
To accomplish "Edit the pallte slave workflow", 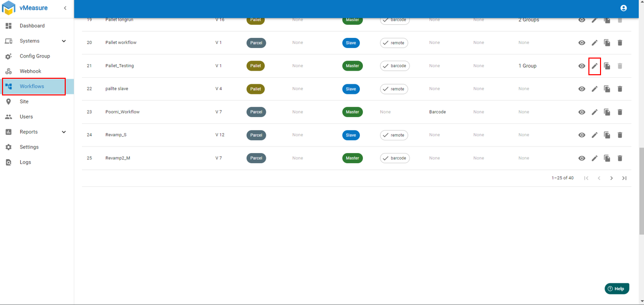I will (x=594, y=89).
